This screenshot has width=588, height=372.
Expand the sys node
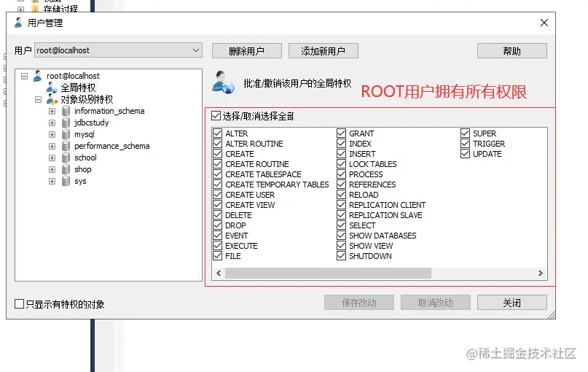pyautogui.click(x=52, y=181)
